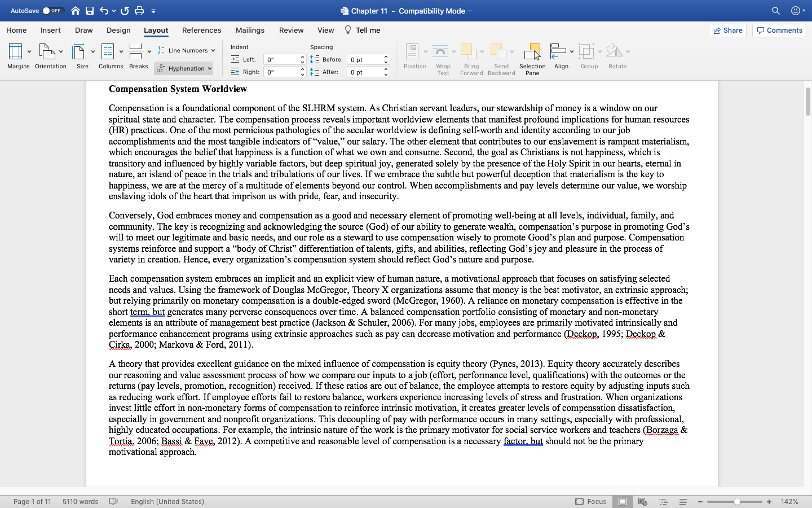Switch to the Home tab
This screenshot has width=812, height=508.
click(x=16, y=30)
